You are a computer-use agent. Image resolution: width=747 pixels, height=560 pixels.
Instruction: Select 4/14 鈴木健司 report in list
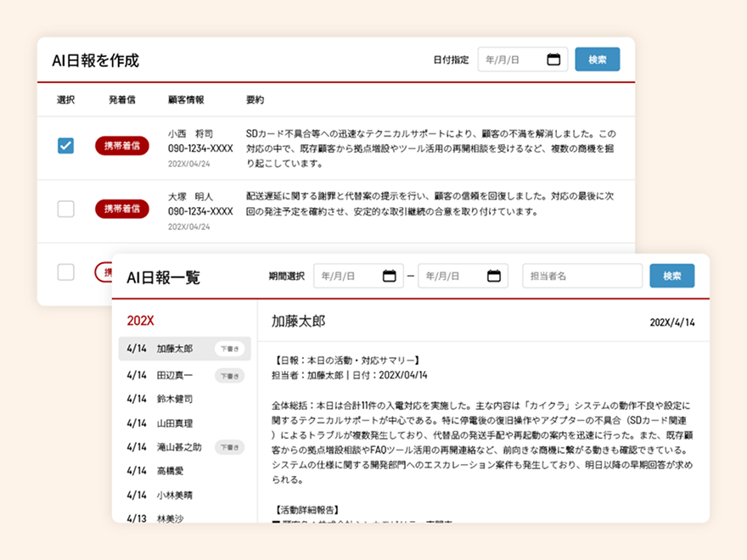point(185,399)
